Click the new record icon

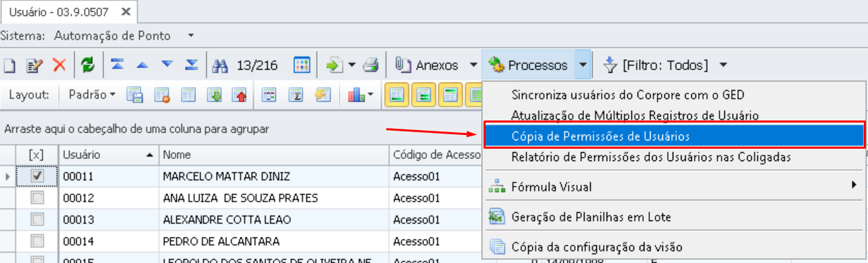(9, 65)
